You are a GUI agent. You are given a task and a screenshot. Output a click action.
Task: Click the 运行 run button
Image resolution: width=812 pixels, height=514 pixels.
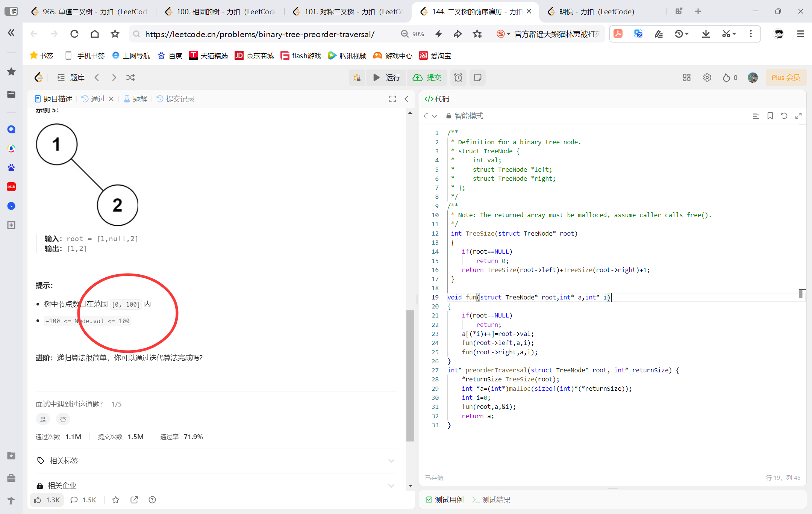pos(386,78)
